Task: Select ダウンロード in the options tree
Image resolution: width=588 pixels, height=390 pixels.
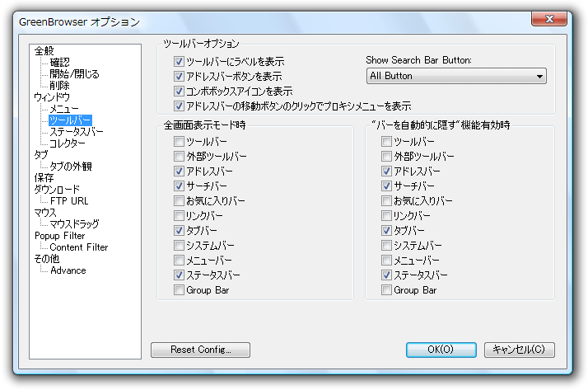Action: pyautogui.click(x=57, y=190)
